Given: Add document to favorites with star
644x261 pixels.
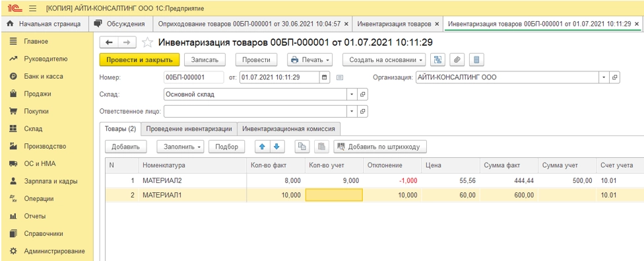Looking at the screenshot, I should click(x=147, y=42).
